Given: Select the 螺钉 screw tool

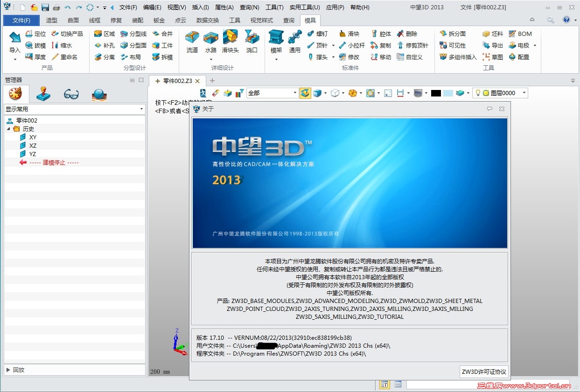Looking at the screenshot, I should point(317,34).
